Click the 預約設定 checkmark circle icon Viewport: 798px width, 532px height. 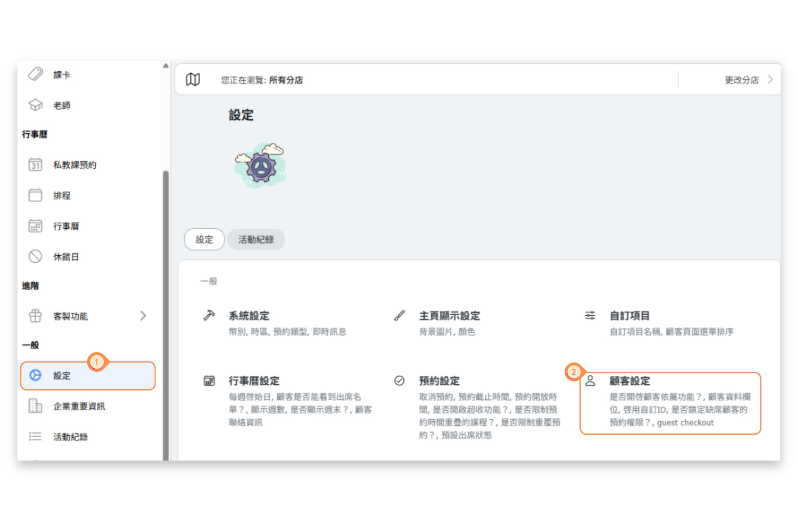click(399, 380)
